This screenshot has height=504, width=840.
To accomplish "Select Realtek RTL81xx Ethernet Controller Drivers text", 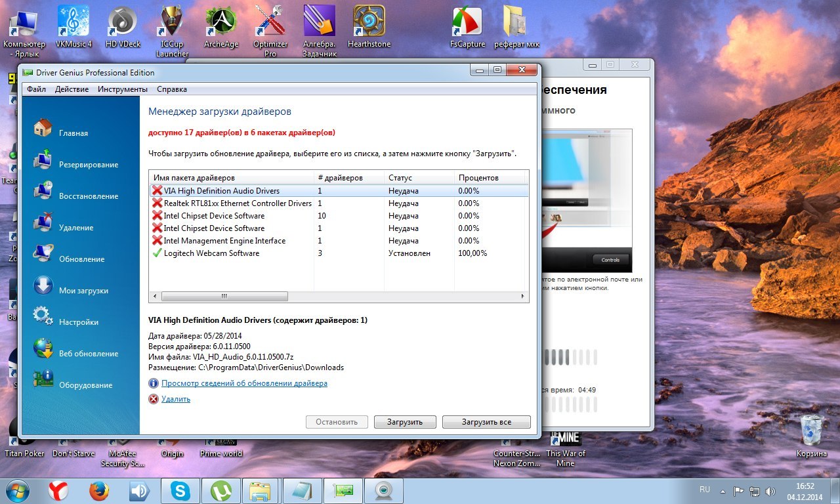I will (x=238, y=203).
